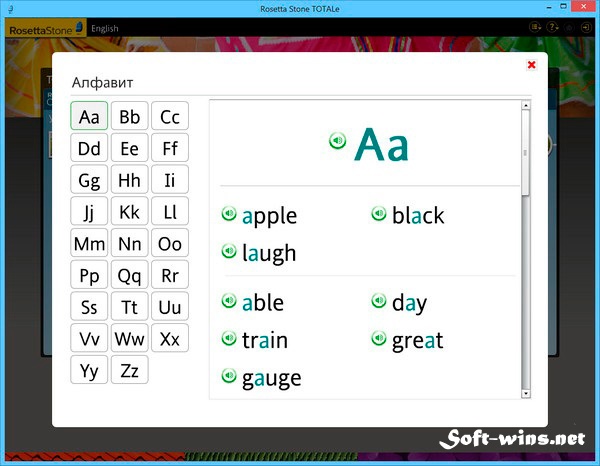The width and height of the screenshot is (600, 466).
Task: Click the Rosetta Stone logo
Action: click(46, 29)
